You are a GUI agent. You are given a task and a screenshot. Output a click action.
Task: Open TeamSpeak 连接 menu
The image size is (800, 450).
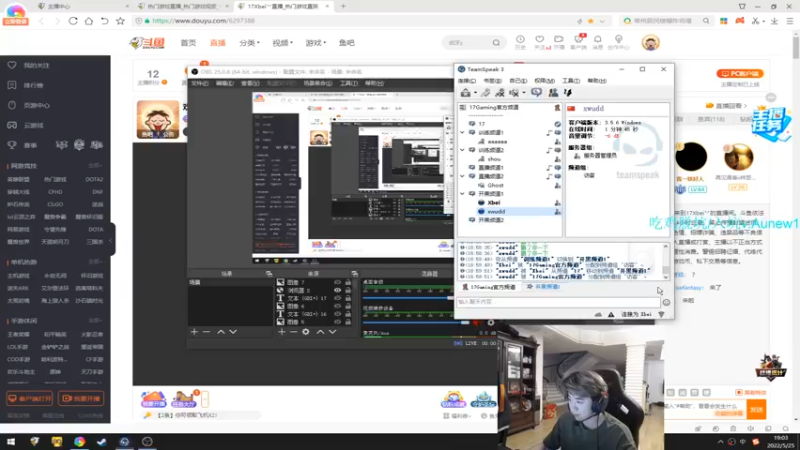click(x=466, y=81)
